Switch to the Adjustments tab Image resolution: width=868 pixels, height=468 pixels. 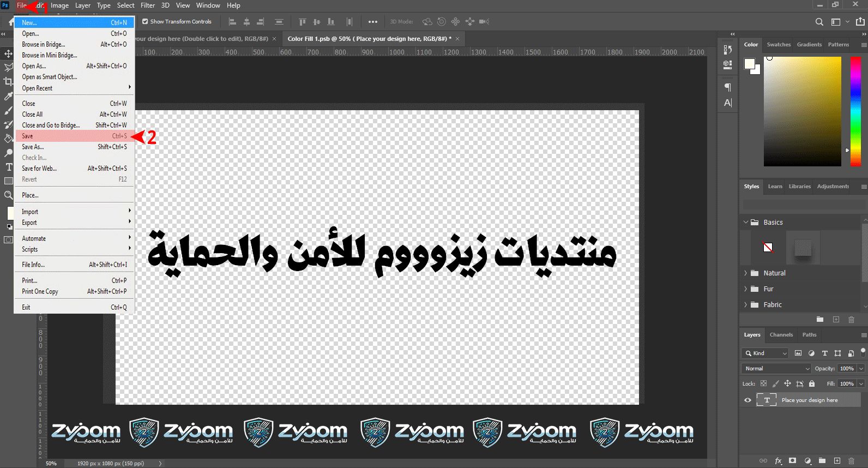point(833,187)
